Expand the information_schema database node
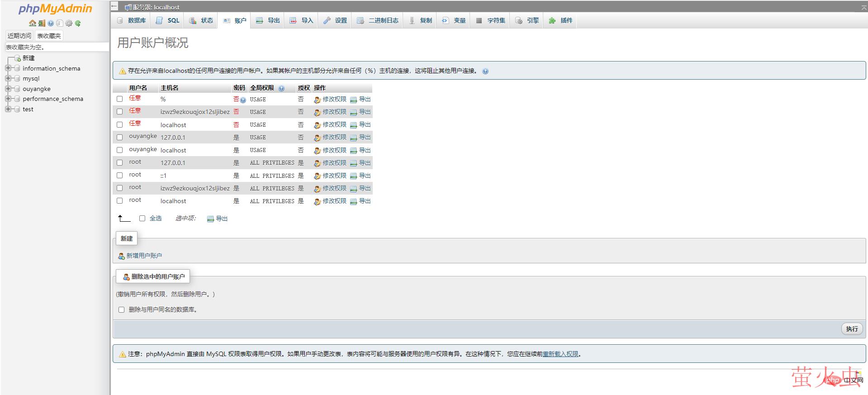This screenshot has width=868, height=395. pos(8,68)
